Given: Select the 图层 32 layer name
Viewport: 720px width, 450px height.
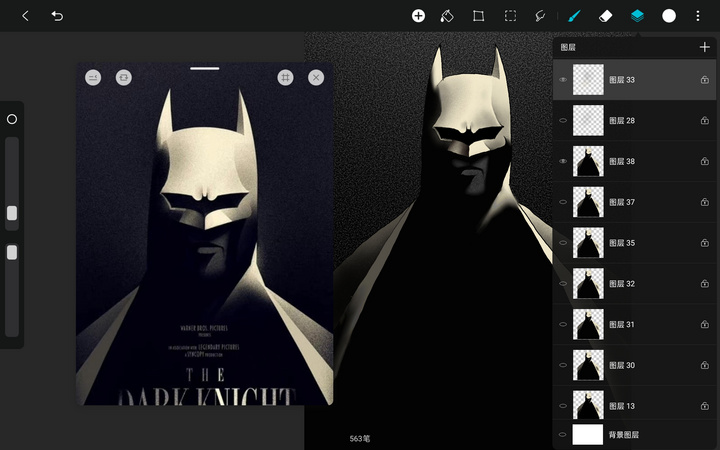Looking at the screenshot, I should (622, 284).
